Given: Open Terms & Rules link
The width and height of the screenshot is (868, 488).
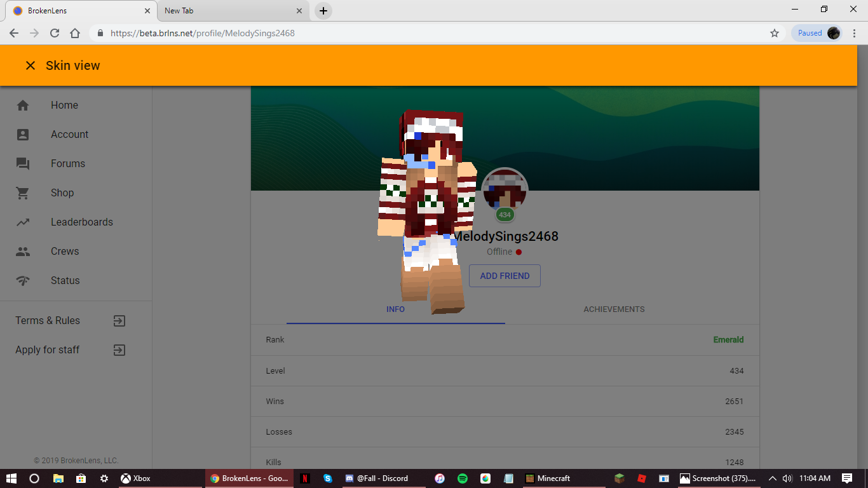Looking at the screenshot, I should click(x=48, y=321).
